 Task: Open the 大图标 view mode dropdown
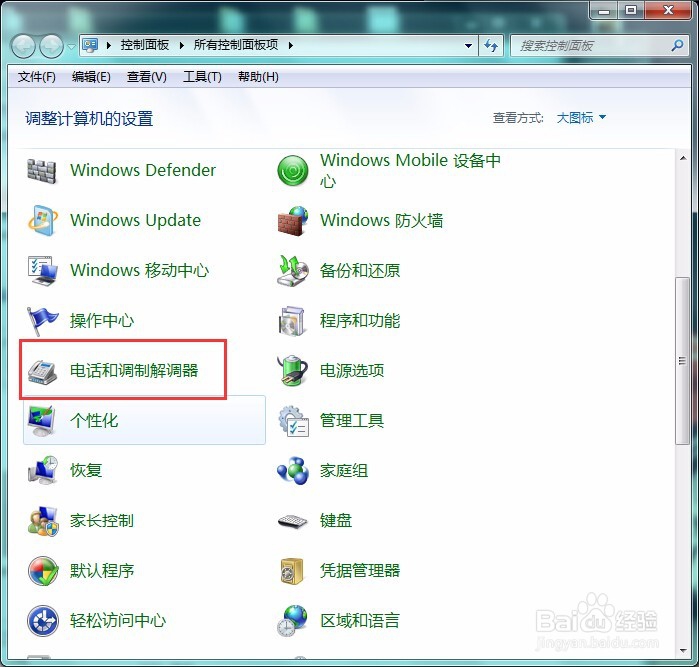coord(581,118)
